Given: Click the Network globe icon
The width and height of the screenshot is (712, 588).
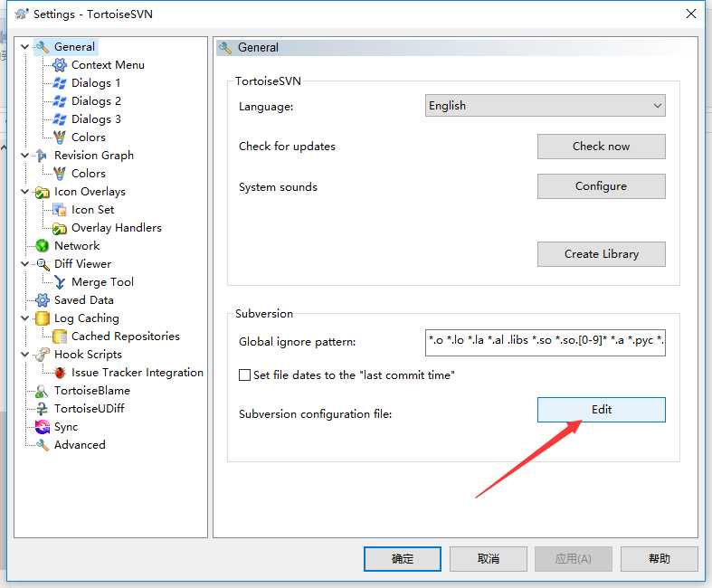Looking at the screenshot, I should click(43, 246).
